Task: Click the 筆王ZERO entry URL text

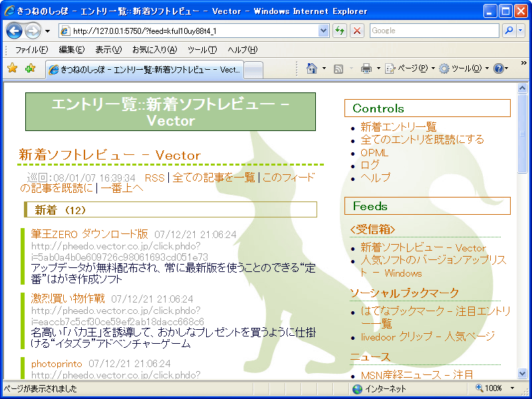Action: pos(120,251)
